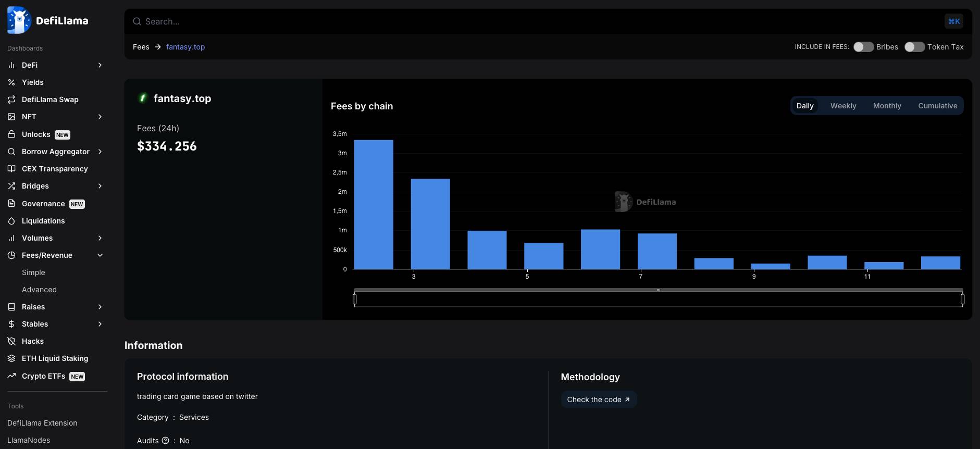Click the ETH Liquid Staking label
The height and width of the screenshot is (449, 980).
55,358
